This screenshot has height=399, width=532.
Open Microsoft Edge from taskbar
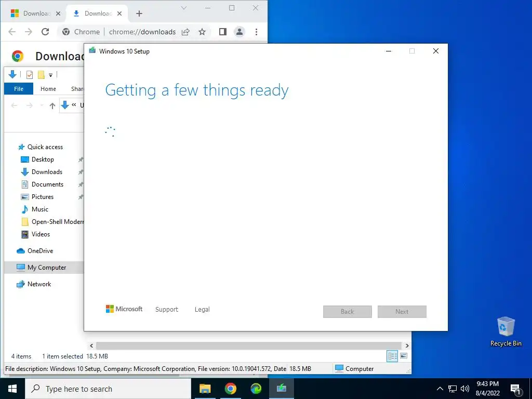256,389
